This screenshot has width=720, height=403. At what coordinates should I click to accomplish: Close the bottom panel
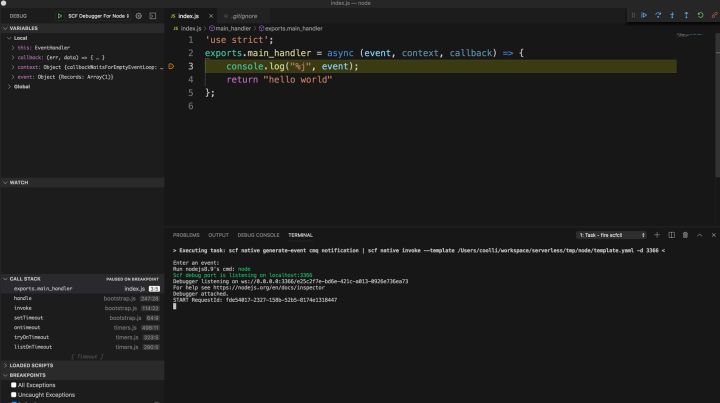tap(714, 235)
